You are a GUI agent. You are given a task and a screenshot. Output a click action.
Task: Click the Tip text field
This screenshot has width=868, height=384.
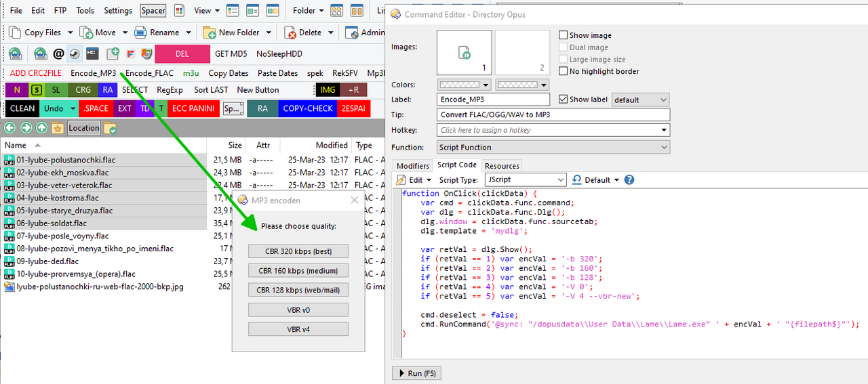click(x=553, y=115)
